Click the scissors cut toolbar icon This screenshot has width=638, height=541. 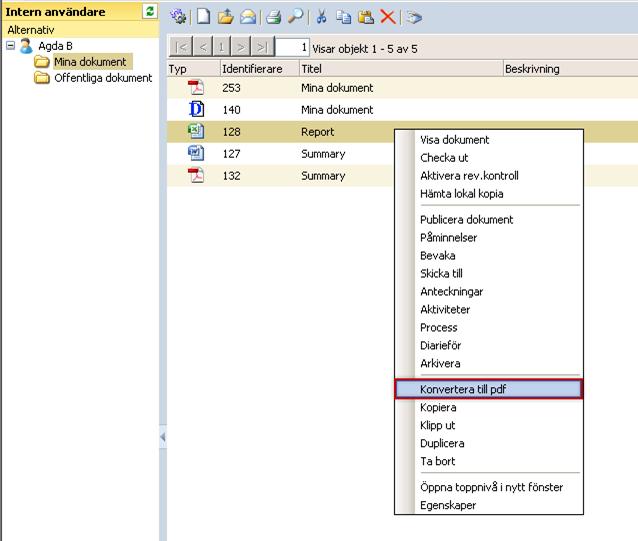coord(321,17)
